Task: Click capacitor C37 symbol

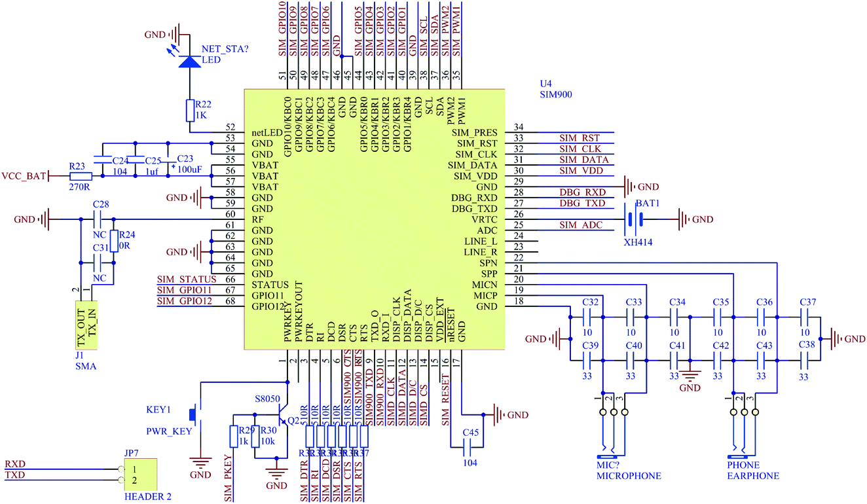Action: coord(805,317)
